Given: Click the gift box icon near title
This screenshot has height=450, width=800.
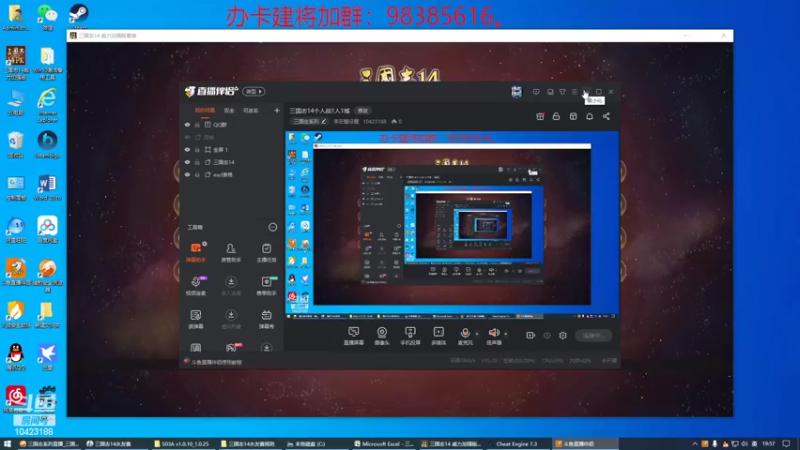Looking at the screenshot, I should [x=540, y=116].
